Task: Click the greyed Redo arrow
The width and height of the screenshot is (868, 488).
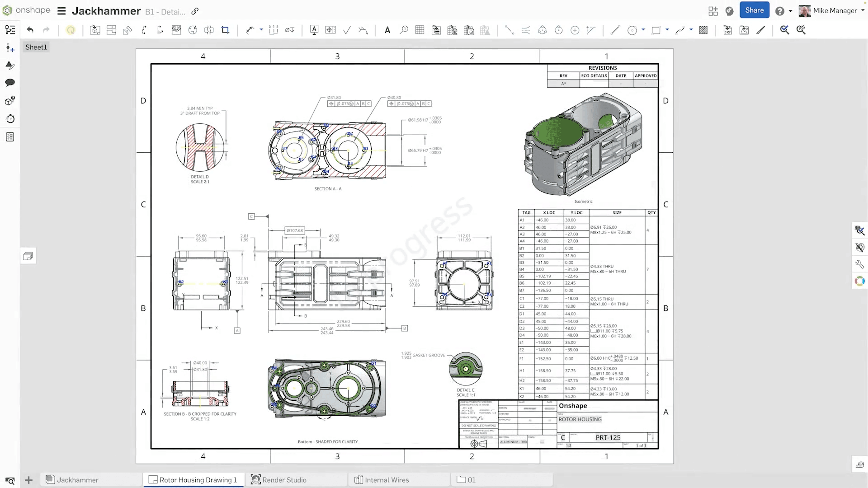Action: click(46, 30)
